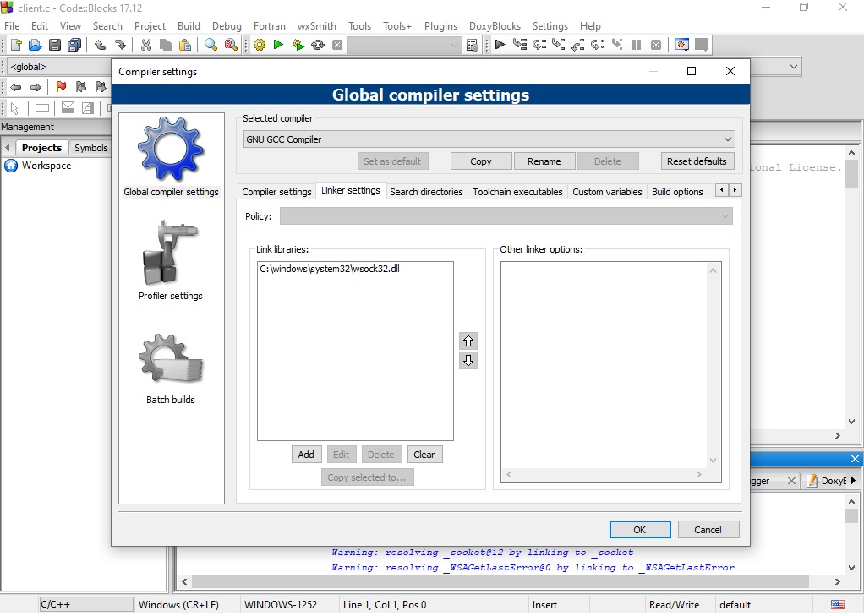Open the build target dropdown in toolbar
Viewport: 864px width, 616px height.
[x=405, y=45]
